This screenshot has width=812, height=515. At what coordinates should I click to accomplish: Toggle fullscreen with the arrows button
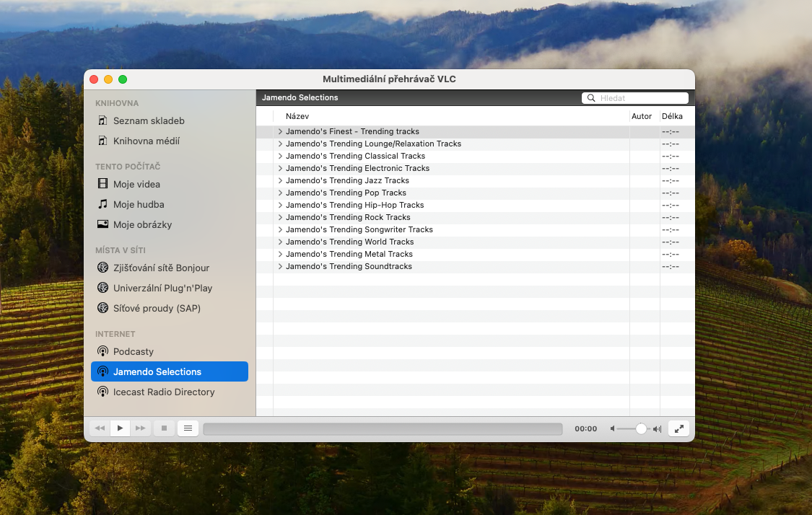(x=678, y=428)
